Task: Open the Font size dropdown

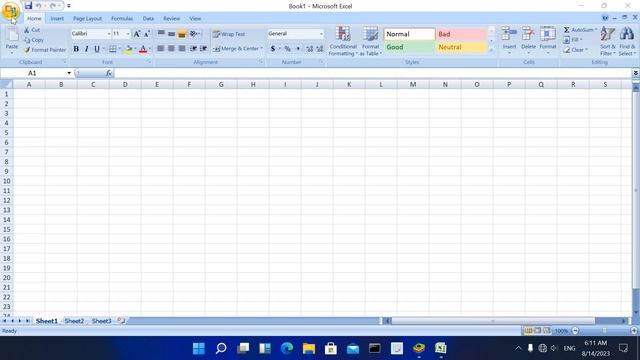Action: (x=128, y=34)
